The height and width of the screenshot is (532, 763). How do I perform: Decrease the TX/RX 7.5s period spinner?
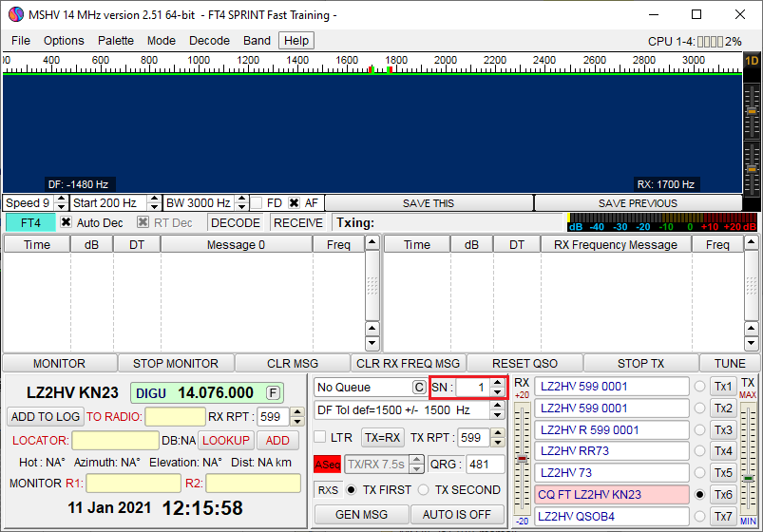[416, 468]
